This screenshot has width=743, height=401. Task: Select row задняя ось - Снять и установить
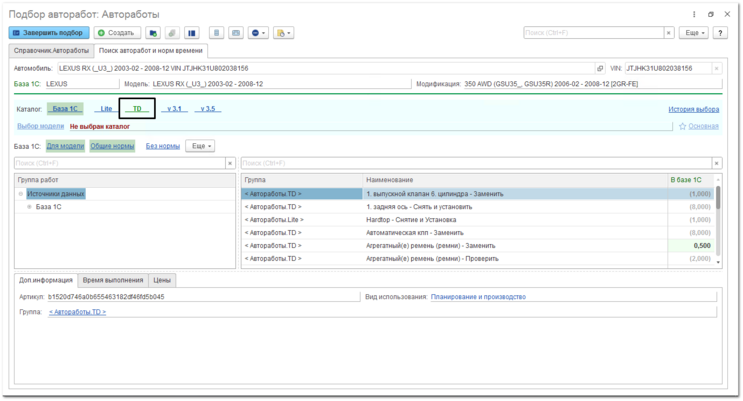click(478, 207)
